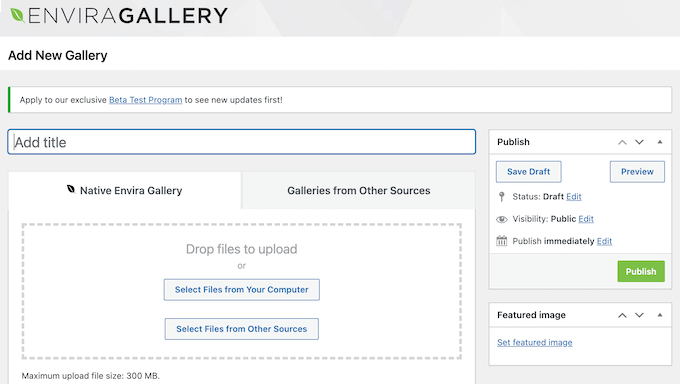Move Featured image panel up
This screenshot has height=384, width=680.
coord(622,315)
